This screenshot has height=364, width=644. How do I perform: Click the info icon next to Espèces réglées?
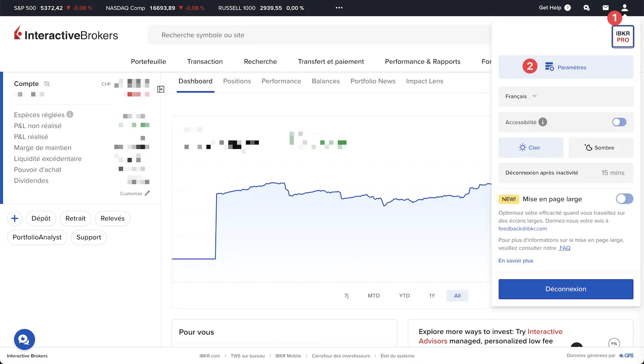pos(70,114)
